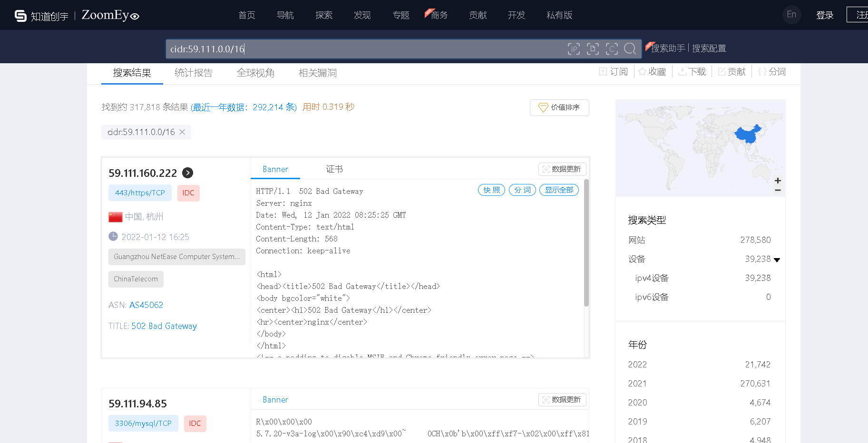
Task: Collapse the 设备 device count expander arrow
Action: pos(777,260)
